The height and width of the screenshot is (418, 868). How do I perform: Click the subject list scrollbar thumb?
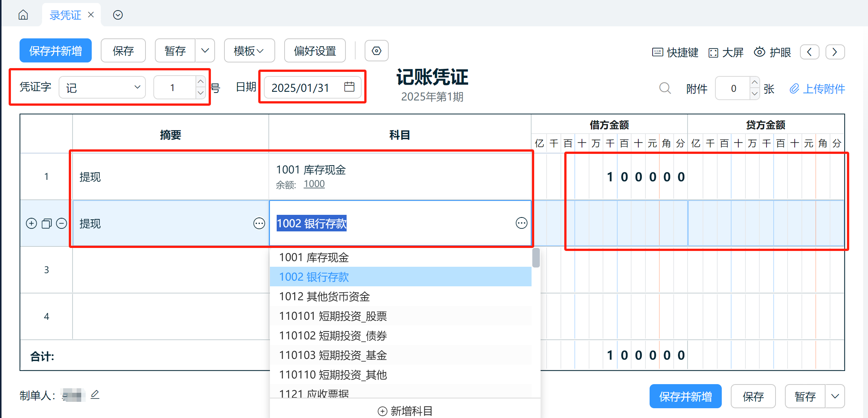pyautogui.click(x=536, y=258)
